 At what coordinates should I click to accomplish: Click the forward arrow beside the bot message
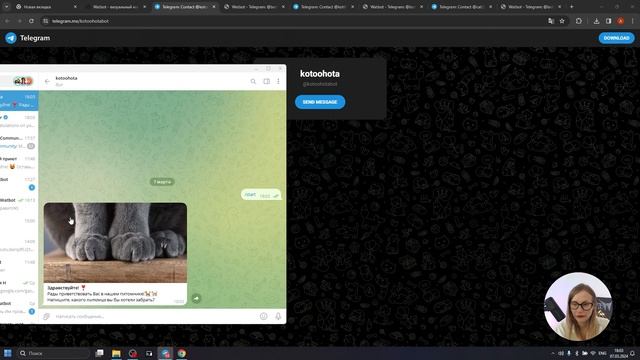point(196,298)
